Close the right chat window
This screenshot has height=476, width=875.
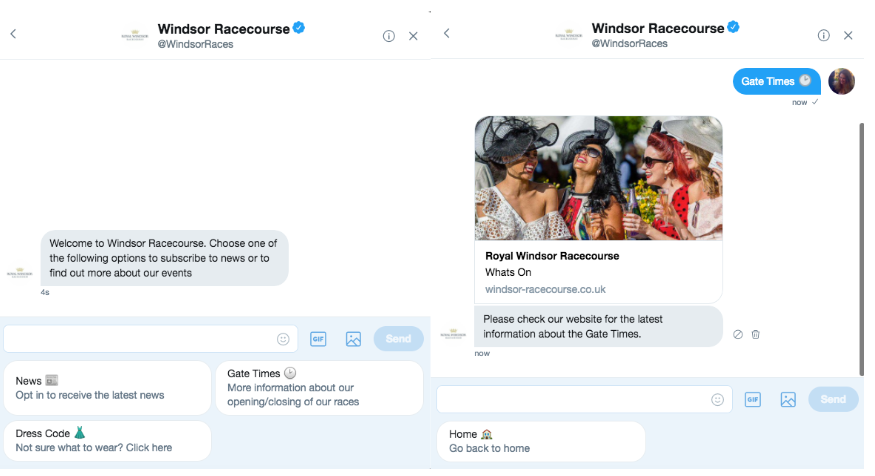pyautogui.click(x=848, y=35)
